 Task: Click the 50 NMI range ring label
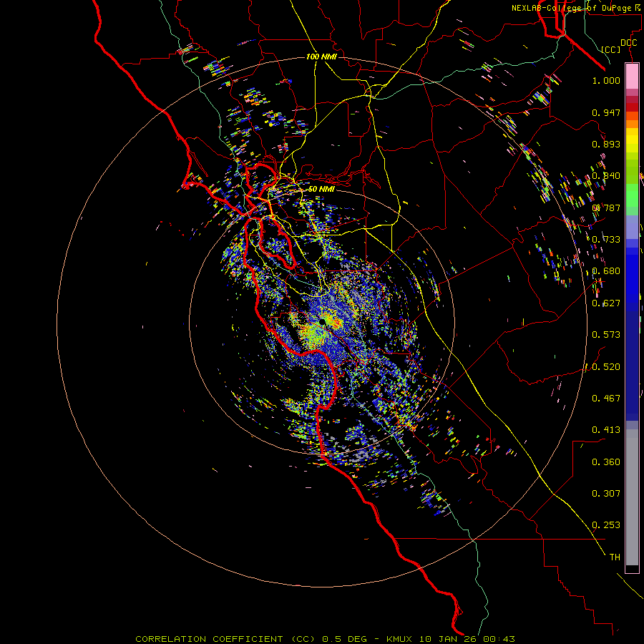point(321,190)
